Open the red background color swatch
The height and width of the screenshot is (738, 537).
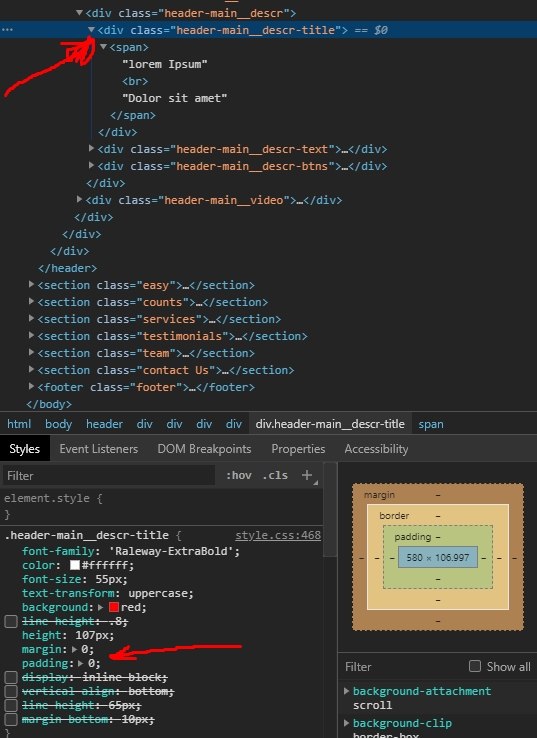tap(113, 607)
